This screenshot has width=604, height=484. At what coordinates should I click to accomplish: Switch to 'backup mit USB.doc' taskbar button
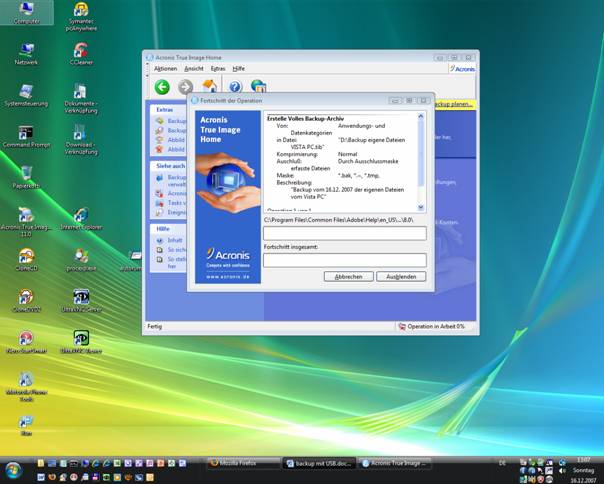tap(319, 463)
